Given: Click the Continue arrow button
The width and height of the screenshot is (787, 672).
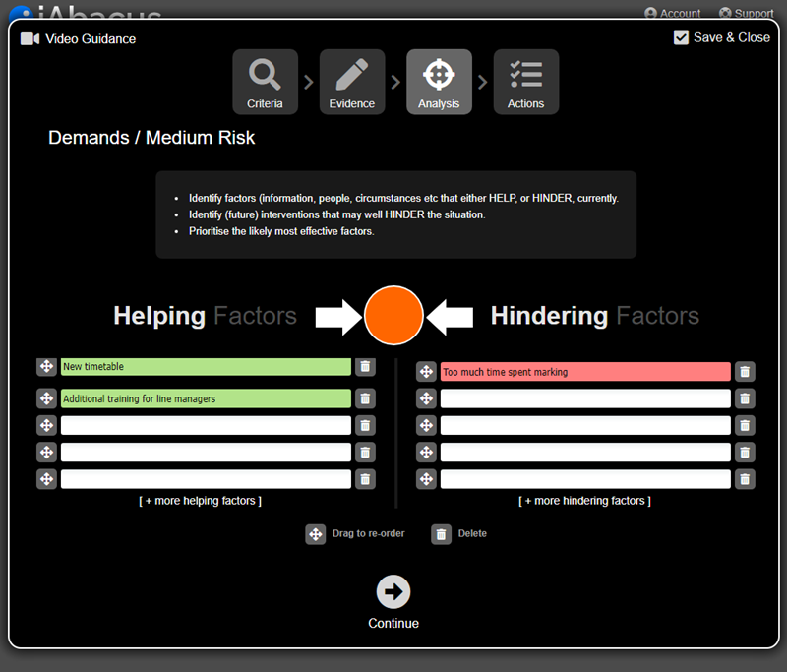Looking at the screenshot, I should tap(393, 591).
